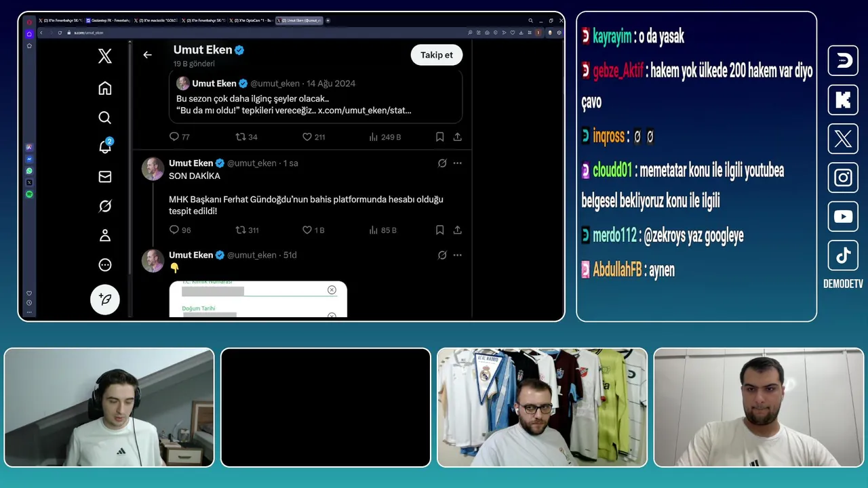View analytics showing 249 B views

tap(384, 137)
